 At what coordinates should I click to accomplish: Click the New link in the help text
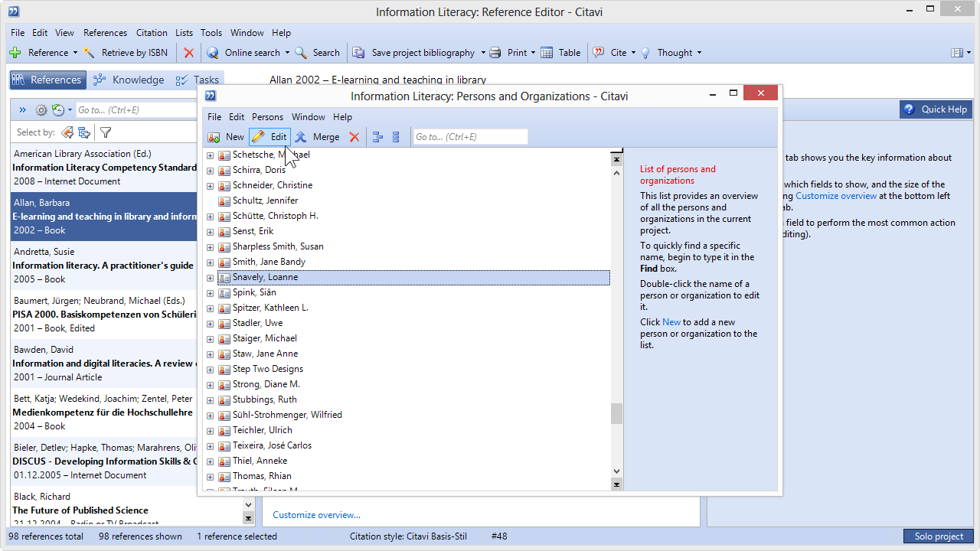click(671, 322)
